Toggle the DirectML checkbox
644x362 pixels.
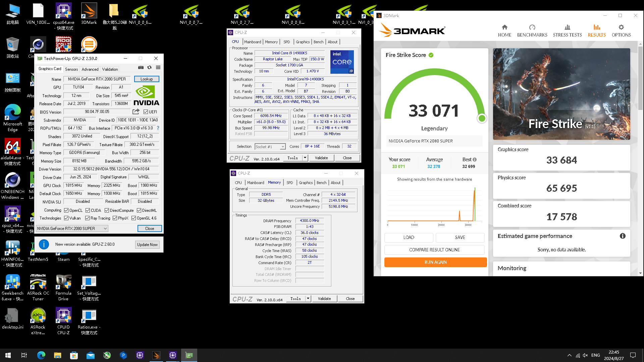(139, 210)
